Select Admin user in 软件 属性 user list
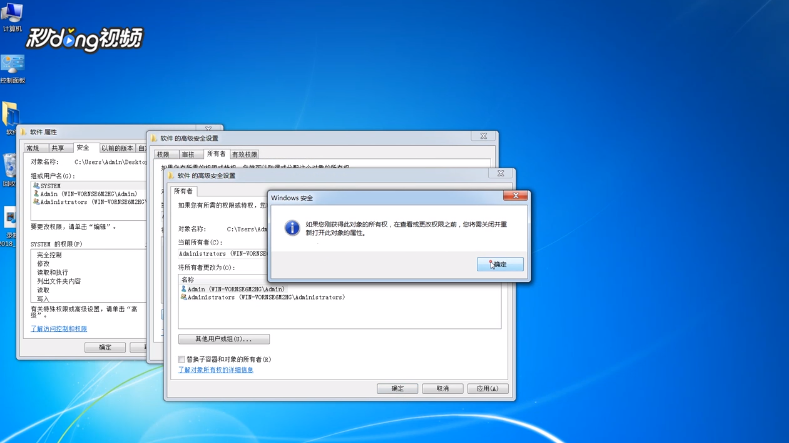Viewport: 789px width, 443px height. pyautogui.click(x=88, y=194)
